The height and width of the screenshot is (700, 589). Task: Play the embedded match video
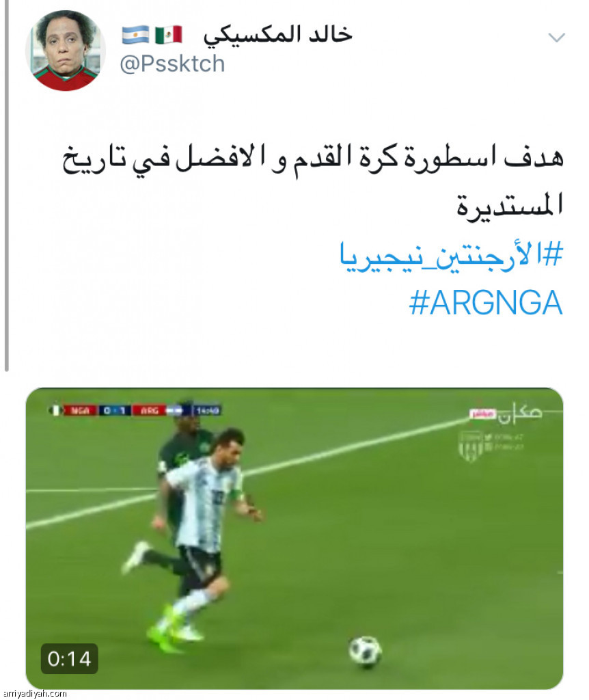tap(294, 539)
